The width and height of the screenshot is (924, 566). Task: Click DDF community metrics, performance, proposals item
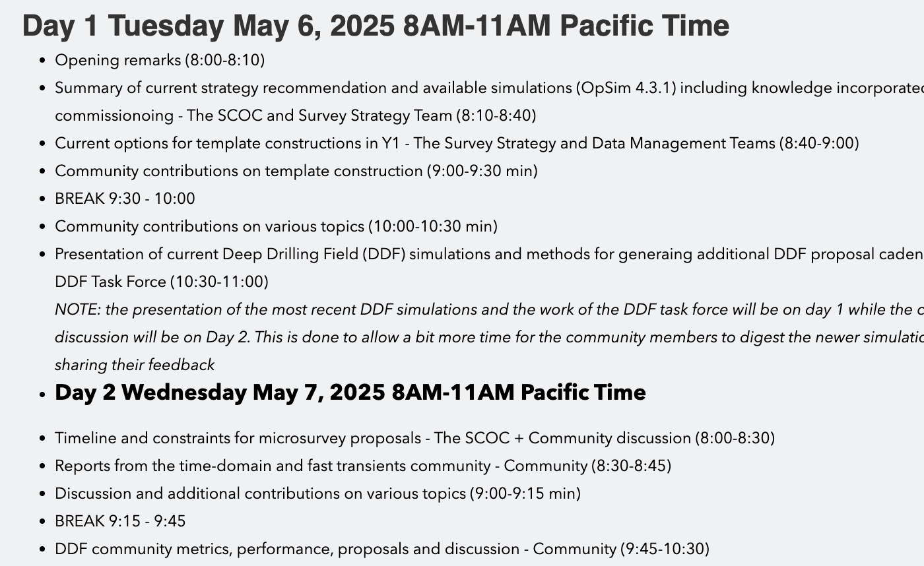(382, 549)
